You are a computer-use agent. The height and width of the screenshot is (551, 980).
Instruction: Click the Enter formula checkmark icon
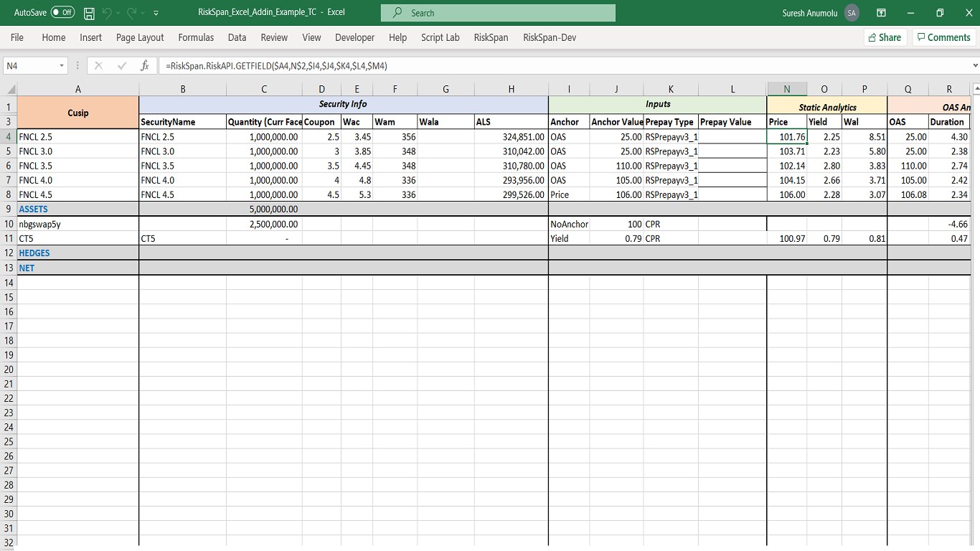pos(122,65)
